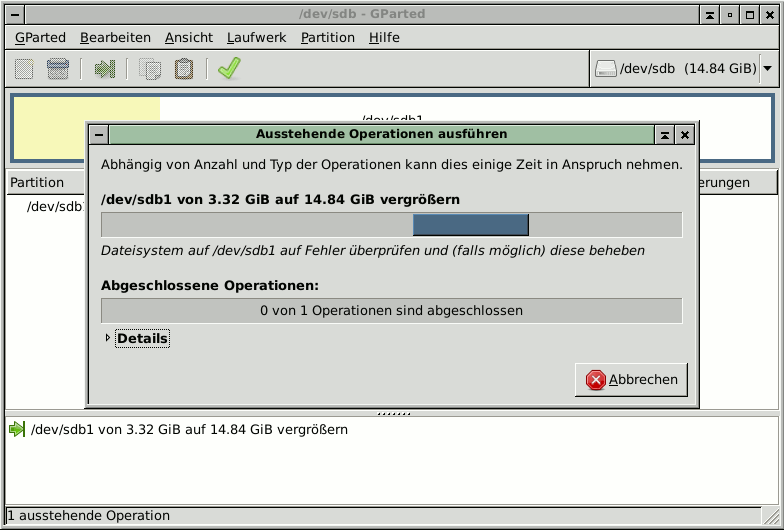Screen dimensions: 784x530
Task: Click the green checkmark Apply icon
Action: (x=229, y=69)
